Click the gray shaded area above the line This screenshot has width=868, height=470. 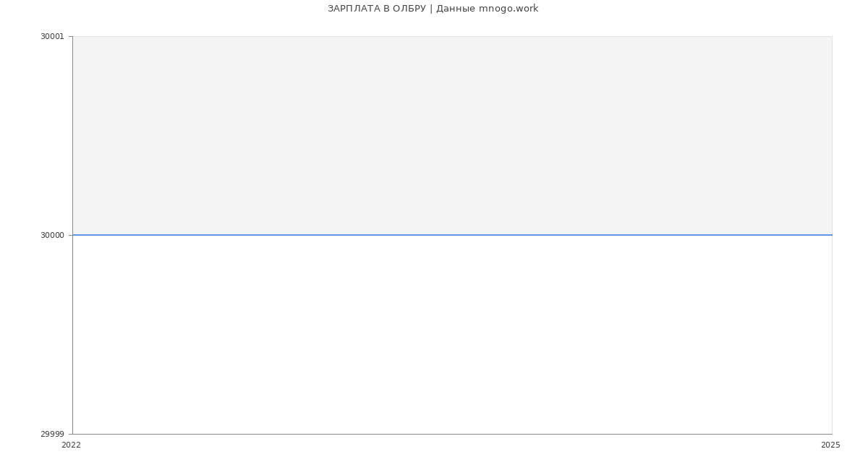click(452, 135)
